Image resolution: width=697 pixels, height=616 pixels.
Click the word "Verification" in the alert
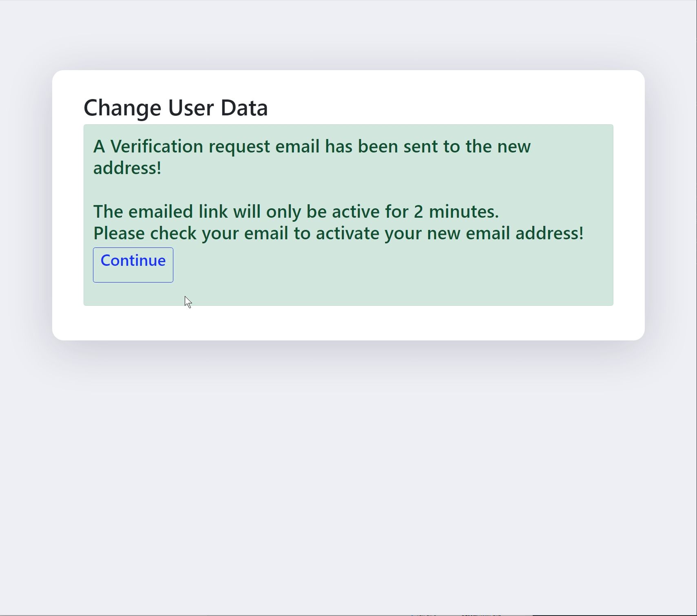click(x=157, y=146)
